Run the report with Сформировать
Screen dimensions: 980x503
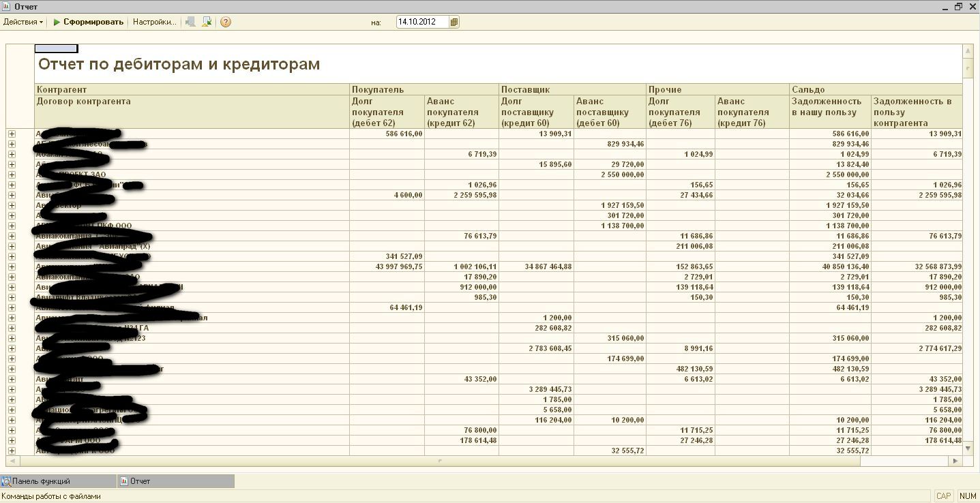point(89,22)
